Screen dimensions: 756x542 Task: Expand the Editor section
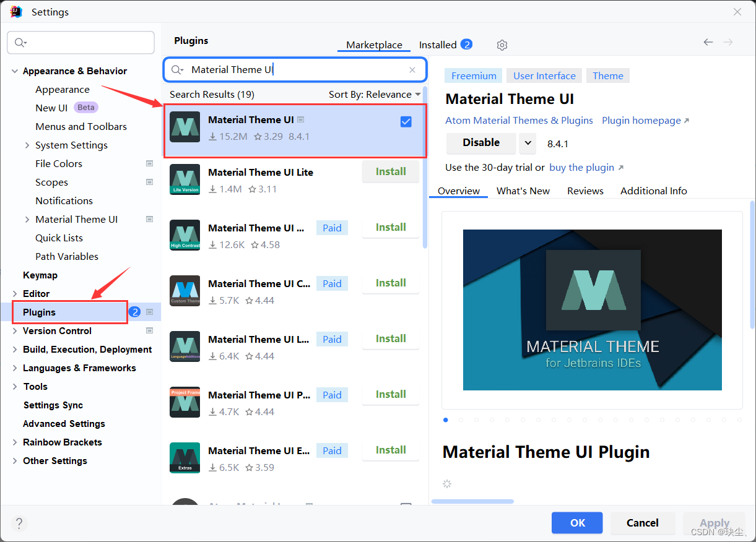click(15, 294)
